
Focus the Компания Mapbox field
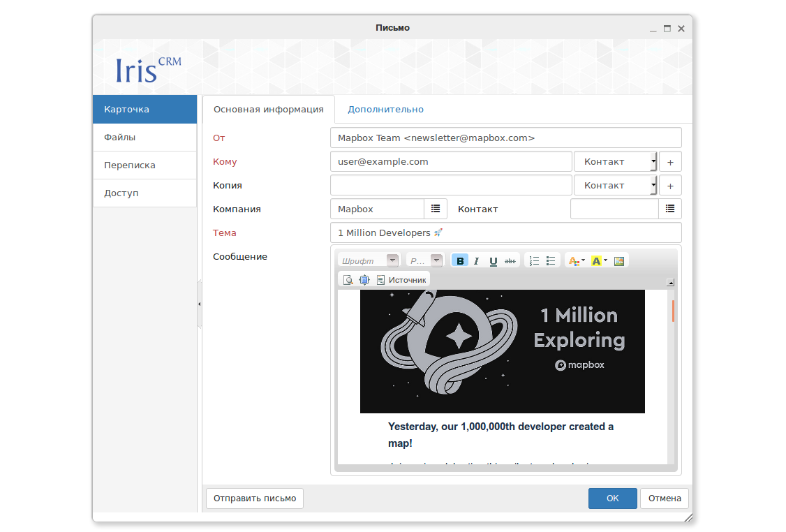coord(378,209)
